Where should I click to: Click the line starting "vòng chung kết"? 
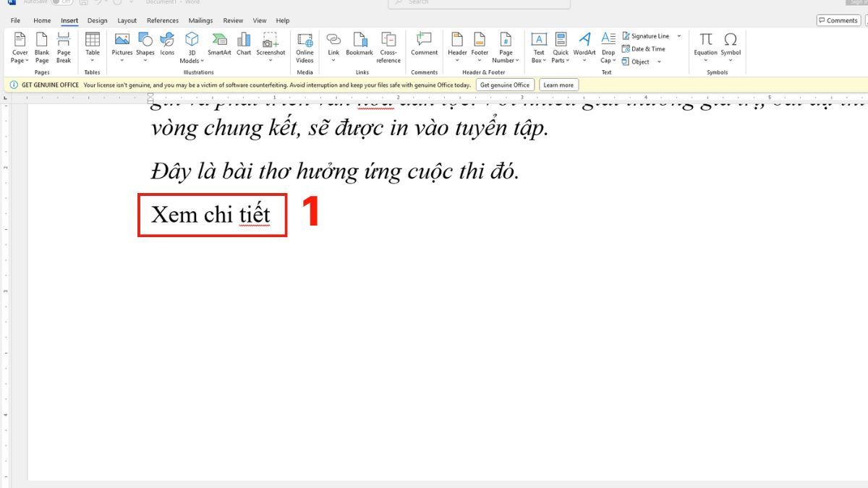coord(350,127)
